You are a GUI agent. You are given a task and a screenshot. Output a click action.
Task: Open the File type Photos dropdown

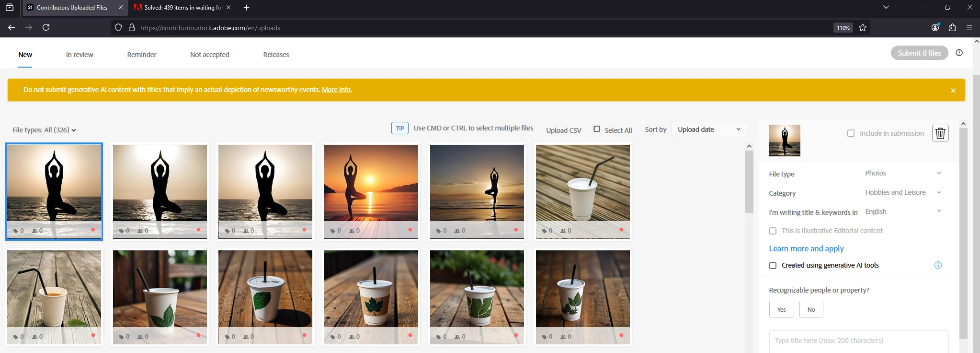tap(903, 173)
